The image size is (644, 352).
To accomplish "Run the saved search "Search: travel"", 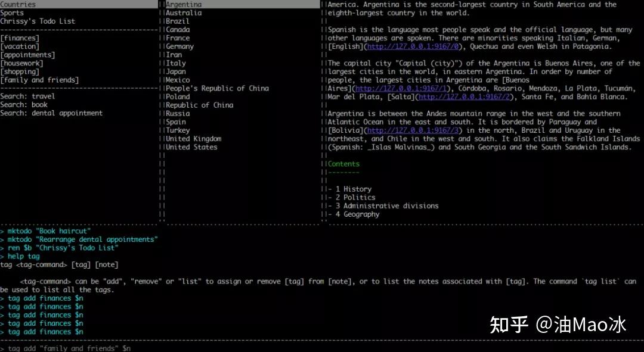I will coord(28,96).
